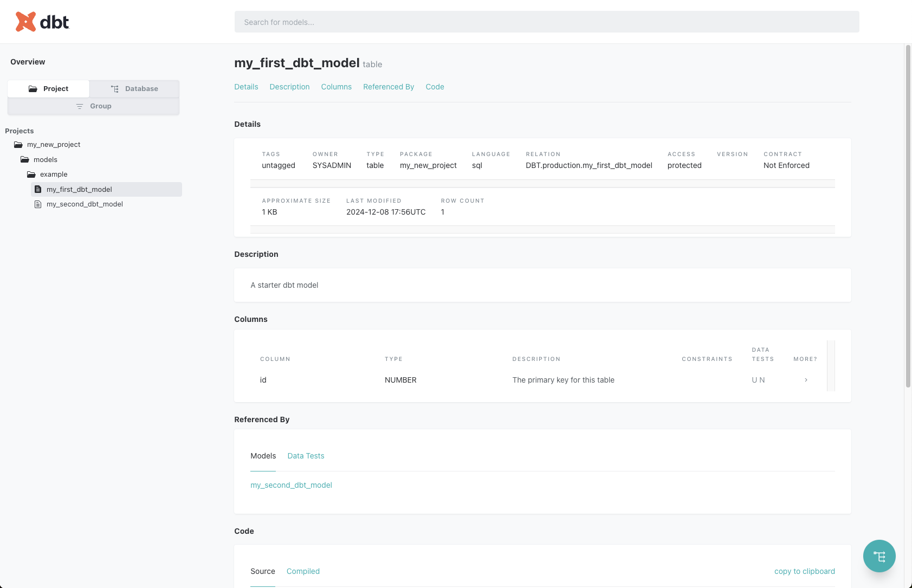The height and width of the screenshot is (588, 912).
Task: Jump to the Description section link
Action: 289,87
